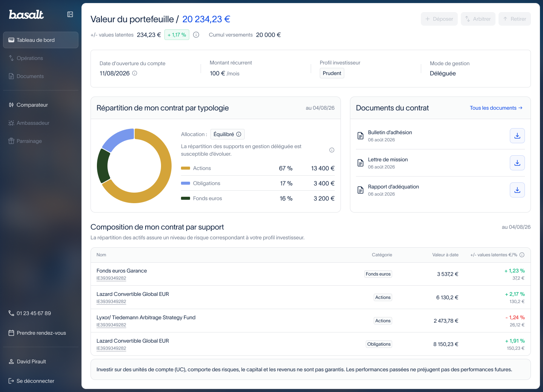Click the blue Obligations legend swatch

[x=186, y=183]
